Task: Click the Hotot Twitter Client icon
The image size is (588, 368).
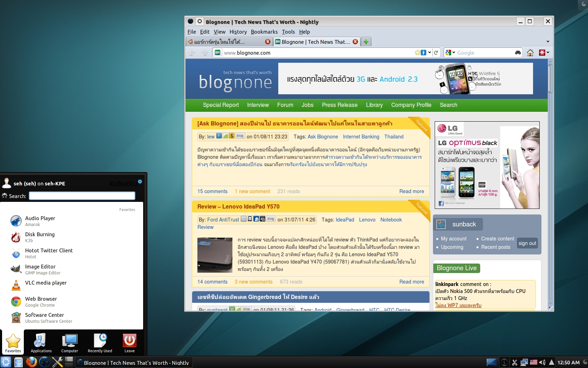Action: [16, 253]
